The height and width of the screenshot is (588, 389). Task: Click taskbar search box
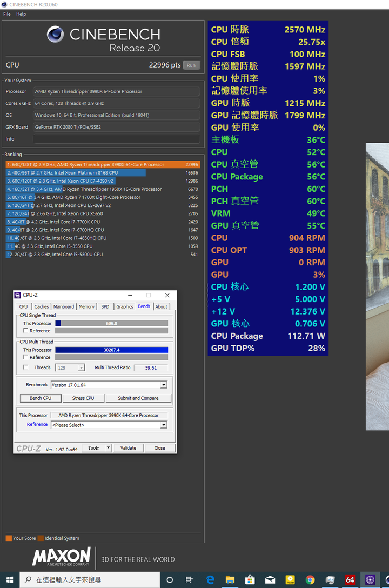point(90,580)
